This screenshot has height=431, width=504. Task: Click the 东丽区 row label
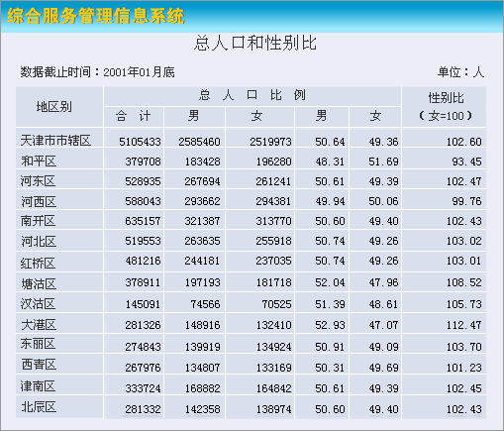38,344
